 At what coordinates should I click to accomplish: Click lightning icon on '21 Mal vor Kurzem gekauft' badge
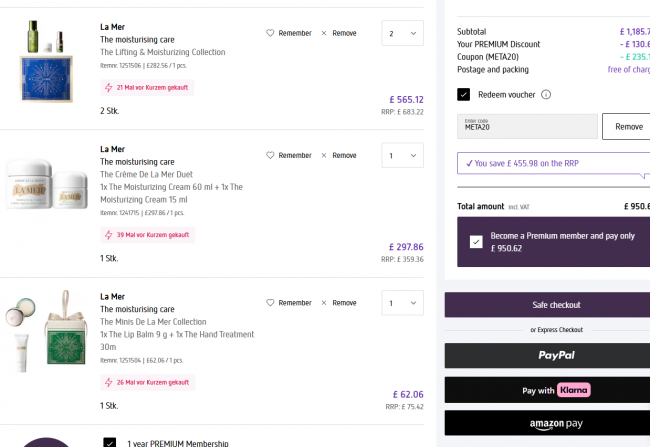coord(109,87)
